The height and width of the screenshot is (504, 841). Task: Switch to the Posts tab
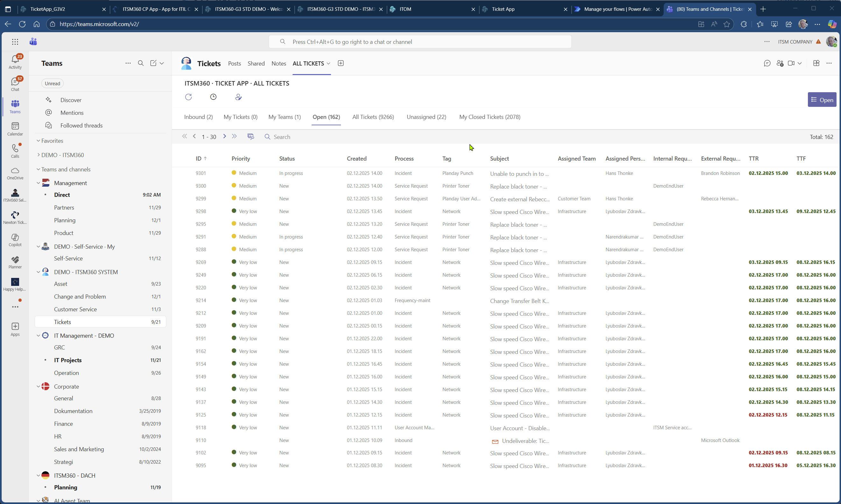click(x=234, y=64)
